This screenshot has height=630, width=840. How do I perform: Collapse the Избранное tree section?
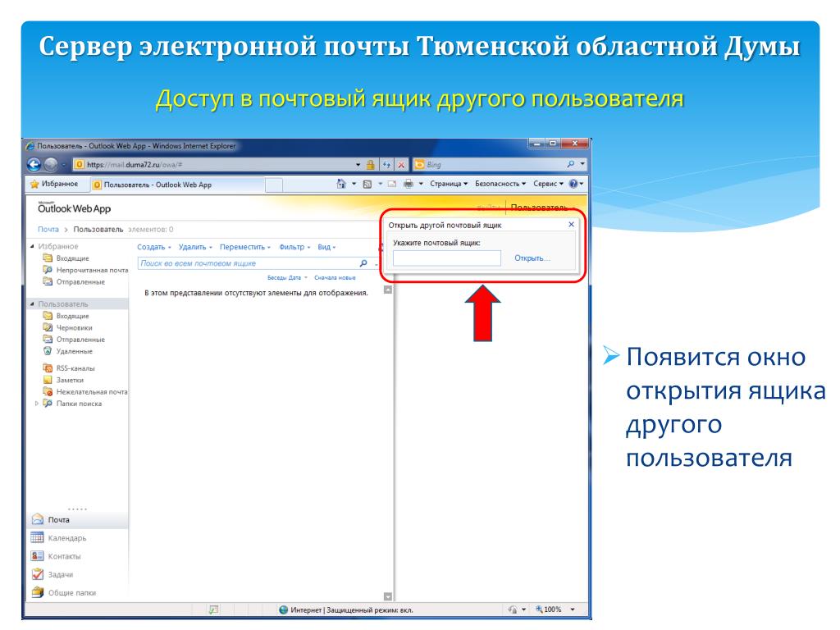click(32, 246)
